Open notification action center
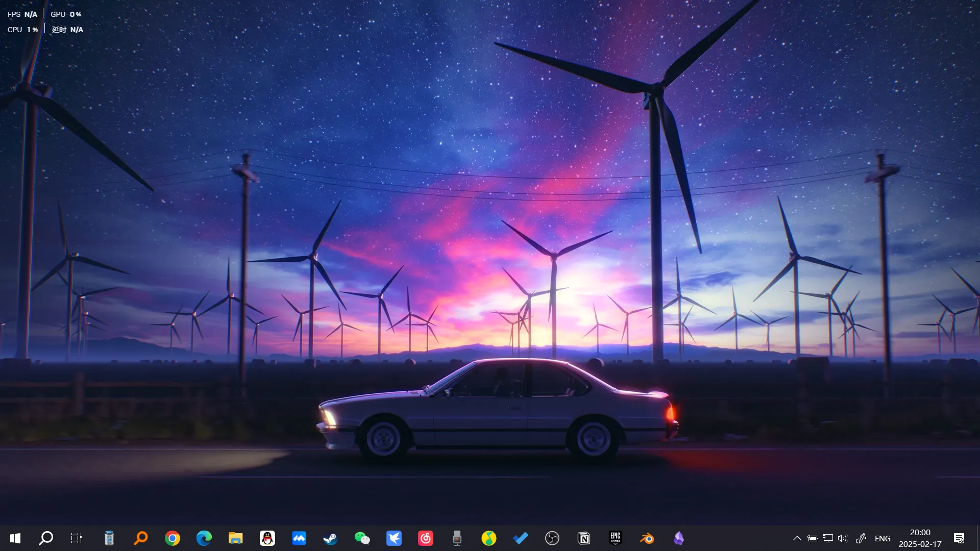The image size is (980, 551). 959,538
